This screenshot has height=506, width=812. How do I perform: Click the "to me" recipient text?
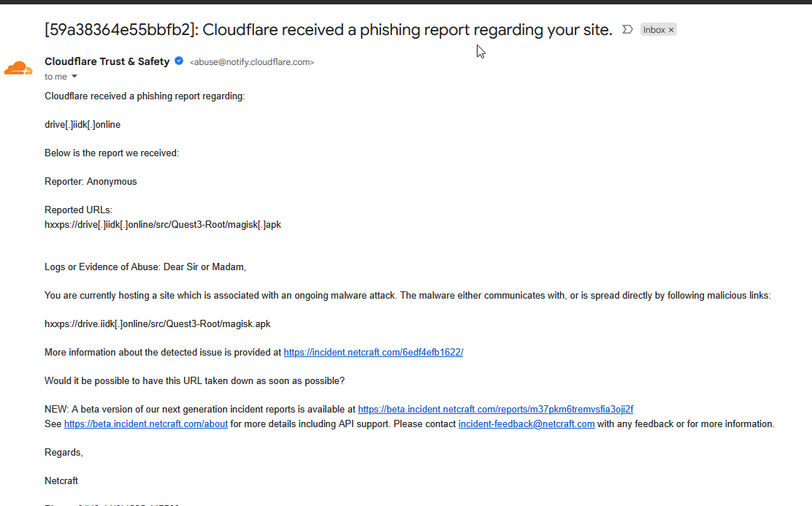(x=56, y=77)
